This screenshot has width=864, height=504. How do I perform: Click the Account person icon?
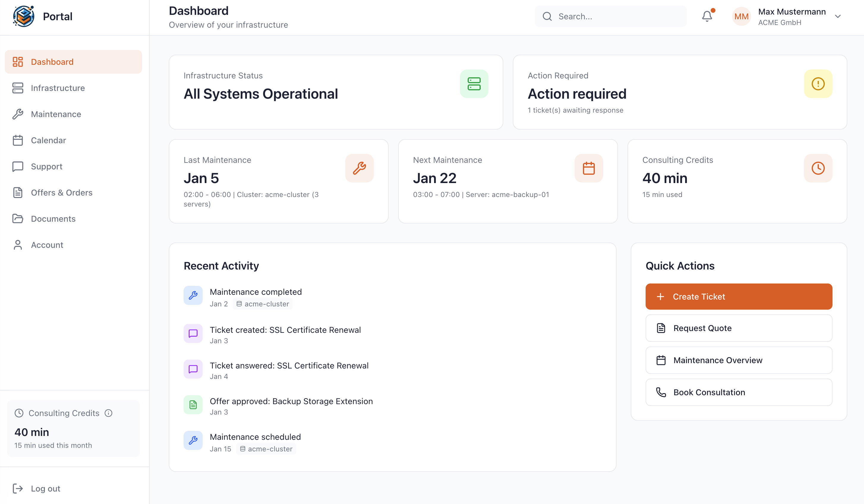coord(18,245)
